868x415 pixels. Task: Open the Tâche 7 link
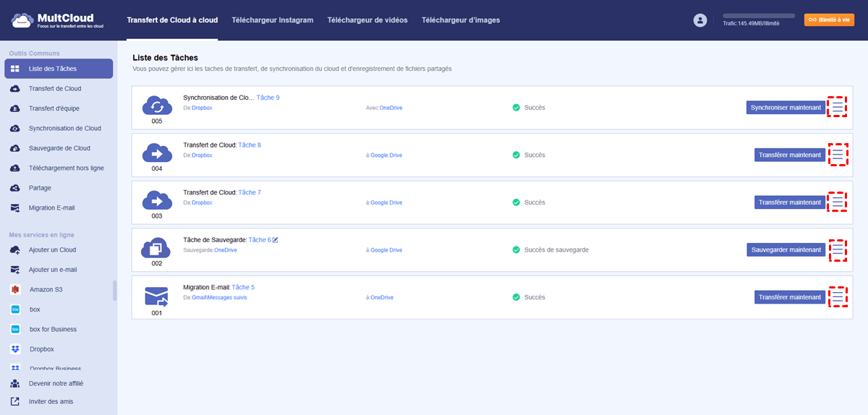point(250,192)
